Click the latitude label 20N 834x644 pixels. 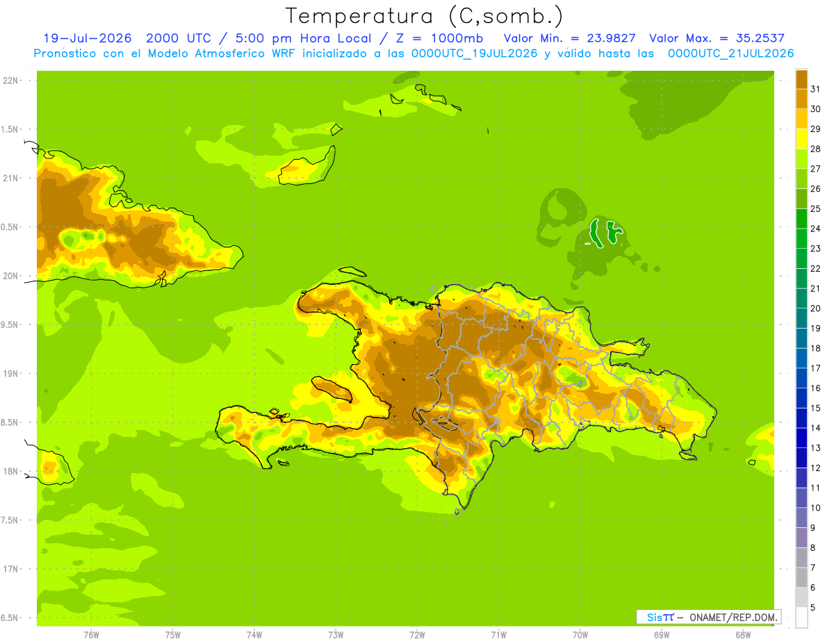(x=10, y=276)
